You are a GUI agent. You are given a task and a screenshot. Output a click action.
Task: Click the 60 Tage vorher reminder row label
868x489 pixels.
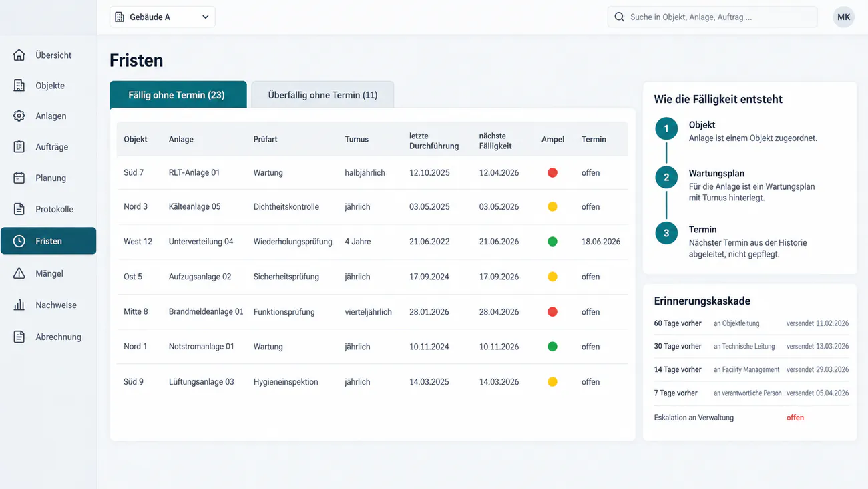[x=678, y=323]
